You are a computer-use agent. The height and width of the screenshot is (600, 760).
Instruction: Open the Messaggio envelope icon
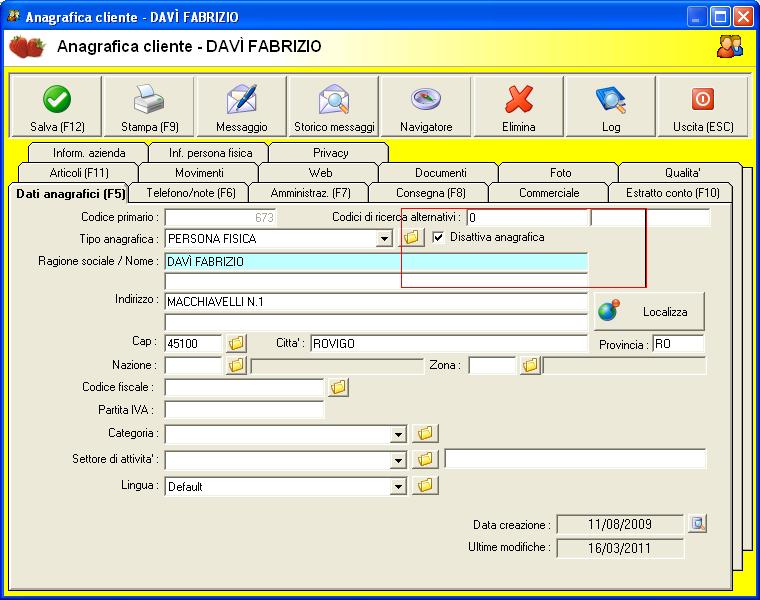click(241, 100)
